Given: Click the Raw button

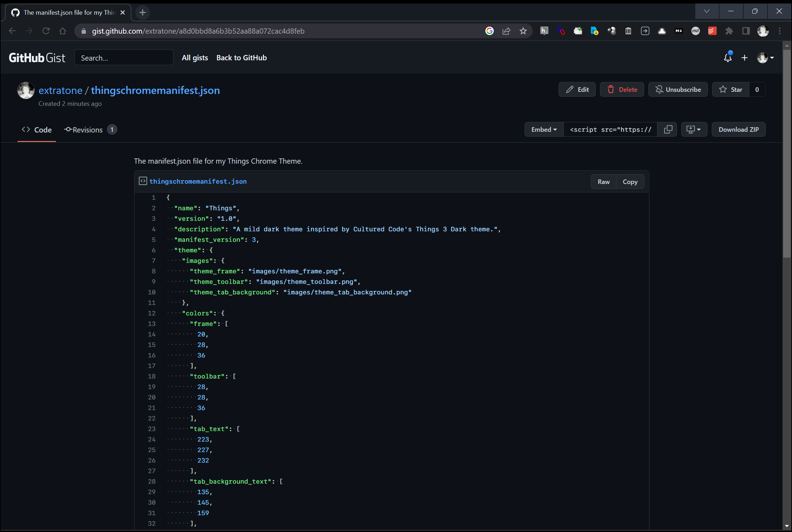Looking at the screenshot, I should 603,182.
